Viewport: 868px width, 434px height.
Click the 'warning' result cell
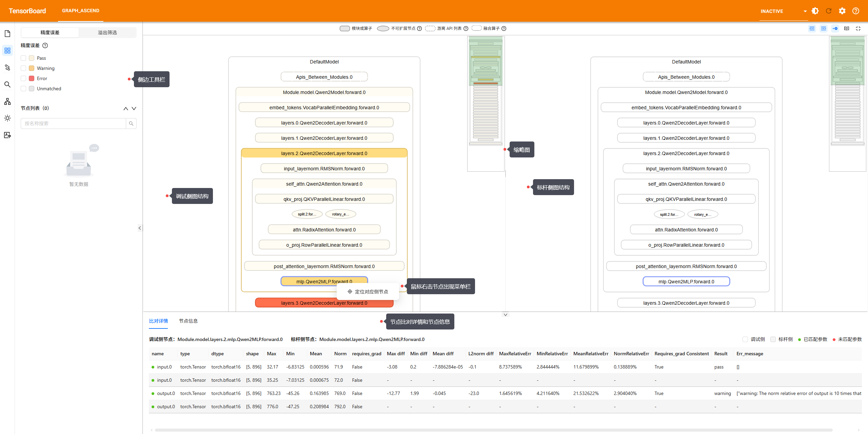pos(723,393)
